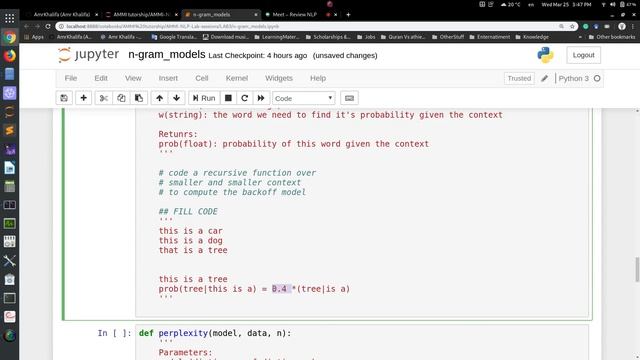Click the Trusted notebook indicator

point(519,78)
